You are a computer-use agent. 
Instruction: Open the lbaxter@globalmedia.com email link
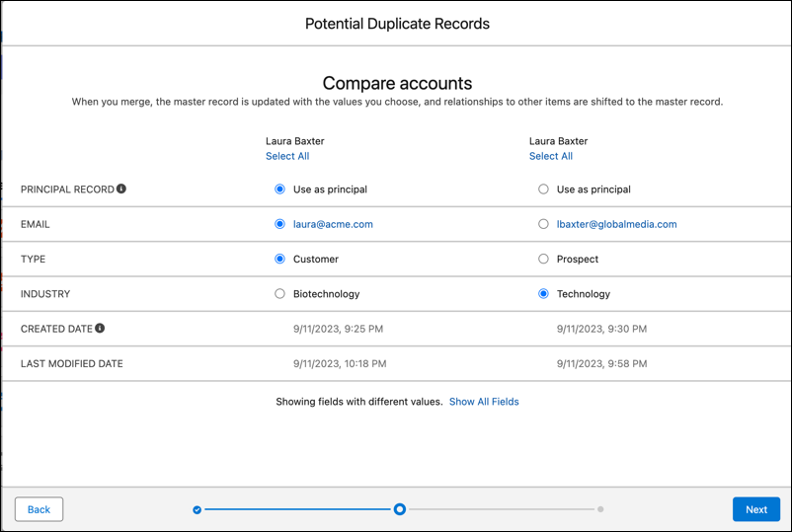(x=616, y=224)
